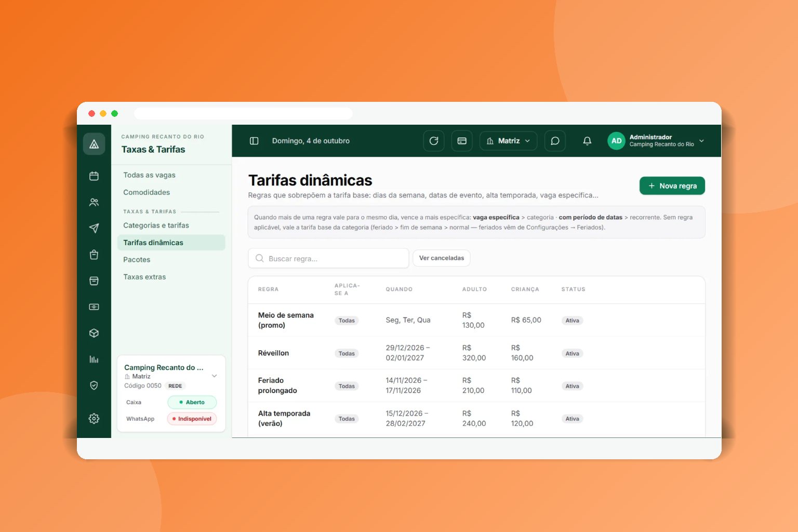Open the bar chart reports icon

coord(94,359)
